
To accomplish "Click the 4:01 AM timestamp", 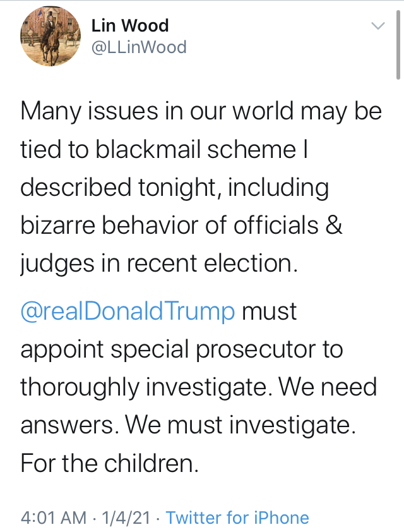I will pyautogui.click(x=53, y=517).
